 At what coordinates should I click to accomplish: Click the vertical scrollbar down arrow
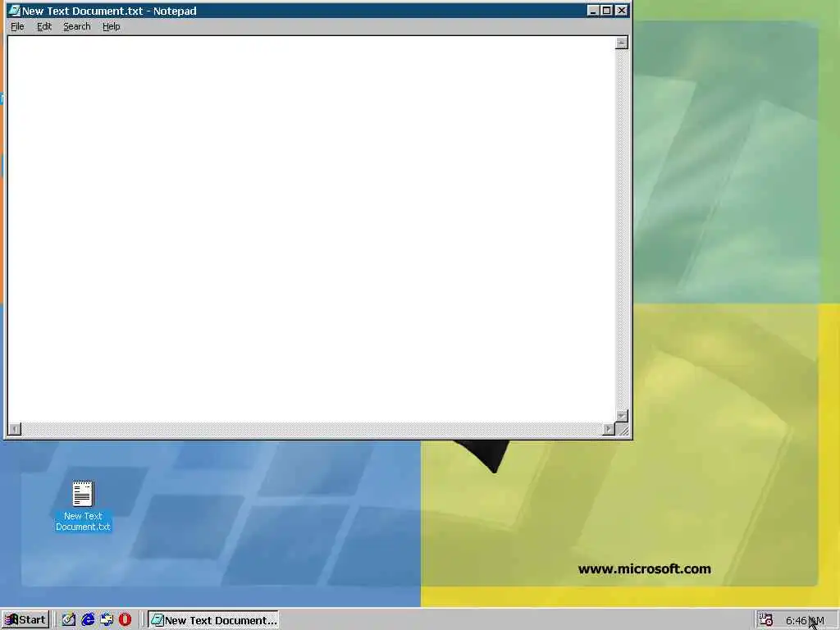coord(622,416)
